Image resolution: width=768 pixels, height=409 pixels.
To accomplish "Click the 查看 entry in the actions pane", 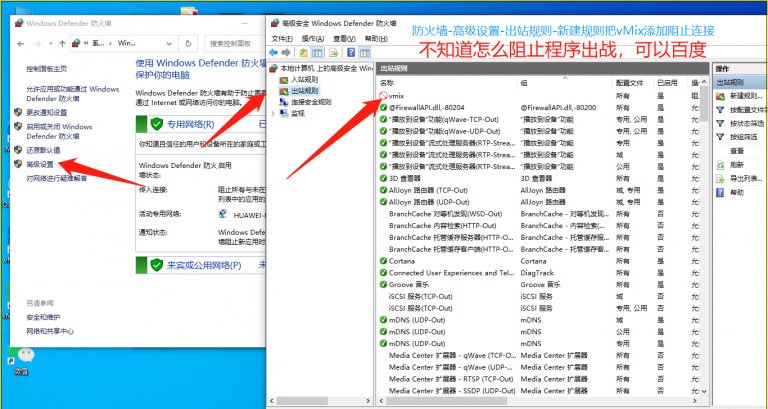I will pyautogui.click(x=737, y=151).
